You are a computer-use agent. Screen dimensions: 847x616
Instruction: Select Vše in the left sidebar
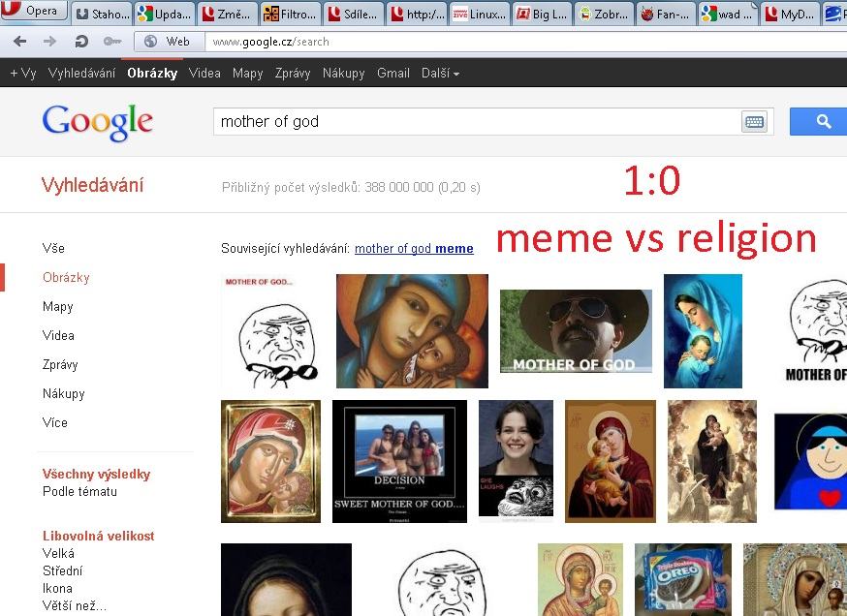pos(53,248)
